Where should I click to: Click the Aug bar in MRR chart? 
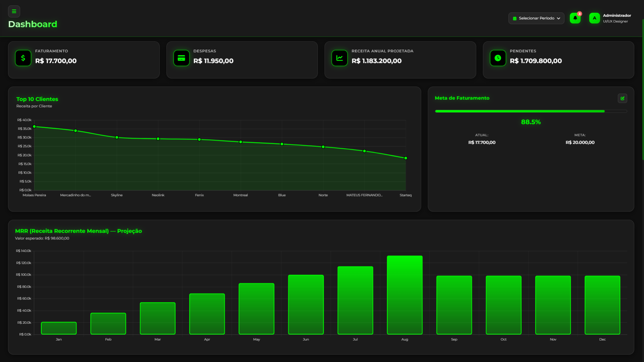click(x=405, y=295)
